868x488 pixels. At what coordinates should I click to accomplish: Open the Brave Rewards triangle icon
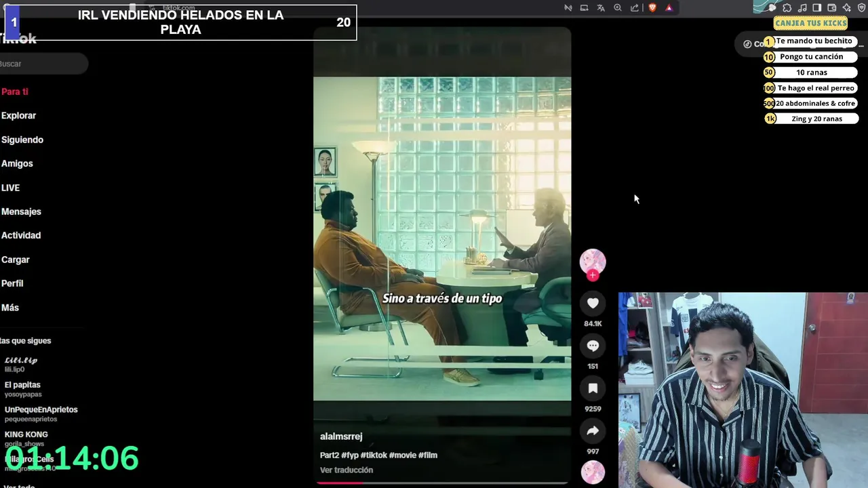tap(669, 8)
